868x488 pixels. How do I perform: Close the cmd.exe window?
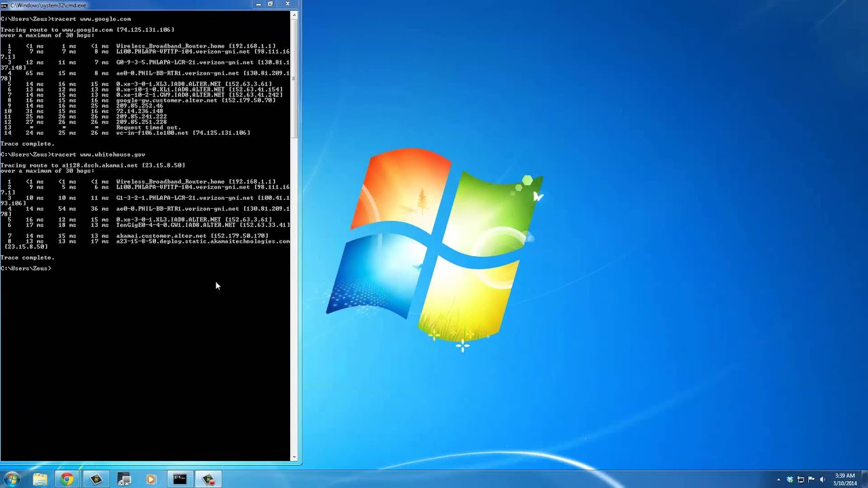[x=288, y=4]
